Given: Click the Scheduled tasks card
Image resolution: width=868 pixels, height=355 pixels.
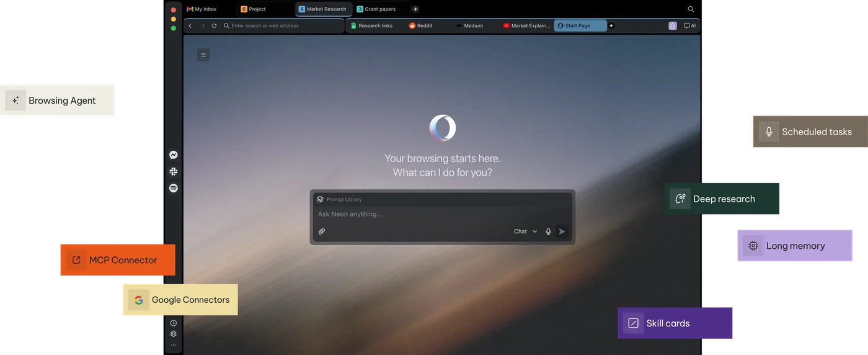Looking at the screenshot, I should point(810,132).
